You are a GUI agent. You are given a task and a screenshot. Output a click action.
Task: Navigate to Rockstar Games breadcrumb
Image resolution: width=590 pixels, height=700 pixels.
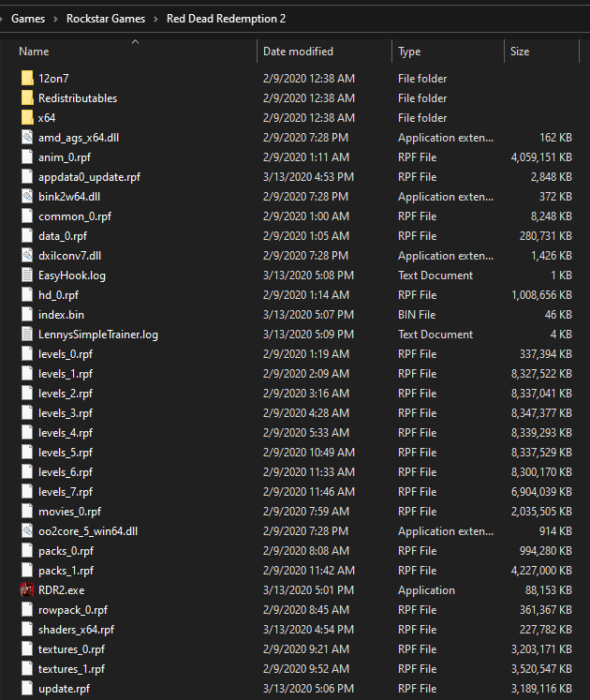pos(106,19)
